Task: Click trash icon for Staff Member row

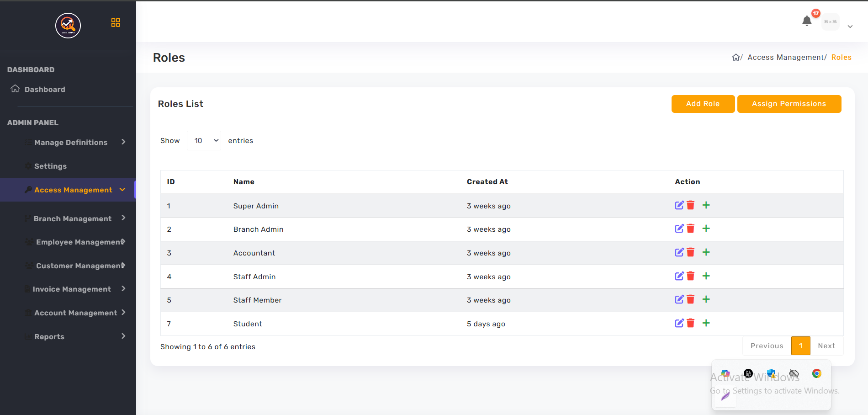Action: pyautogui.click(x=691, y=299)
